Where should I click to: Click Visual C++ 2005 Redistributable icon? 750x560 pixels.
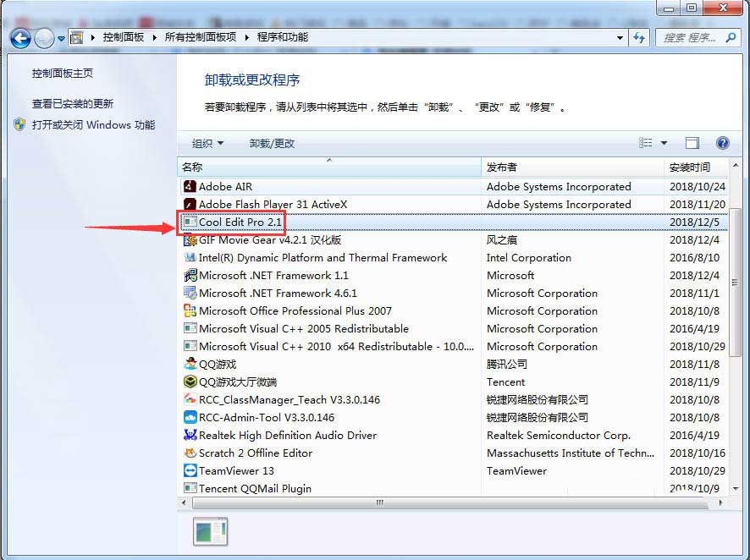tap(190, 328)
